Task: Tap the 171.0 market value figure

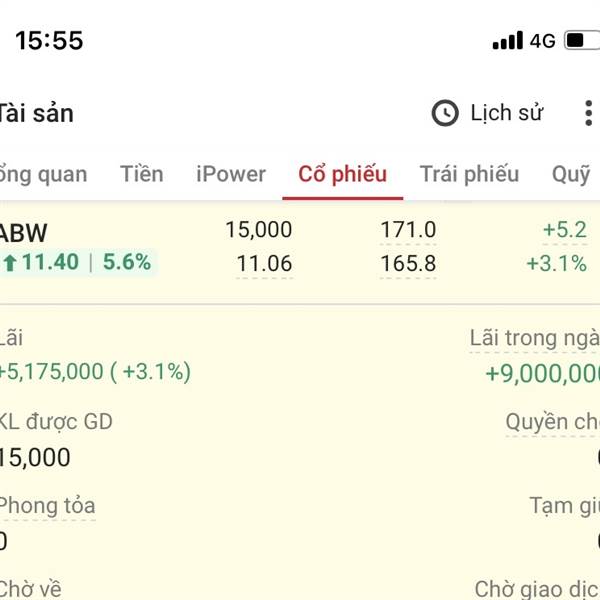Action: pos(408,230)
